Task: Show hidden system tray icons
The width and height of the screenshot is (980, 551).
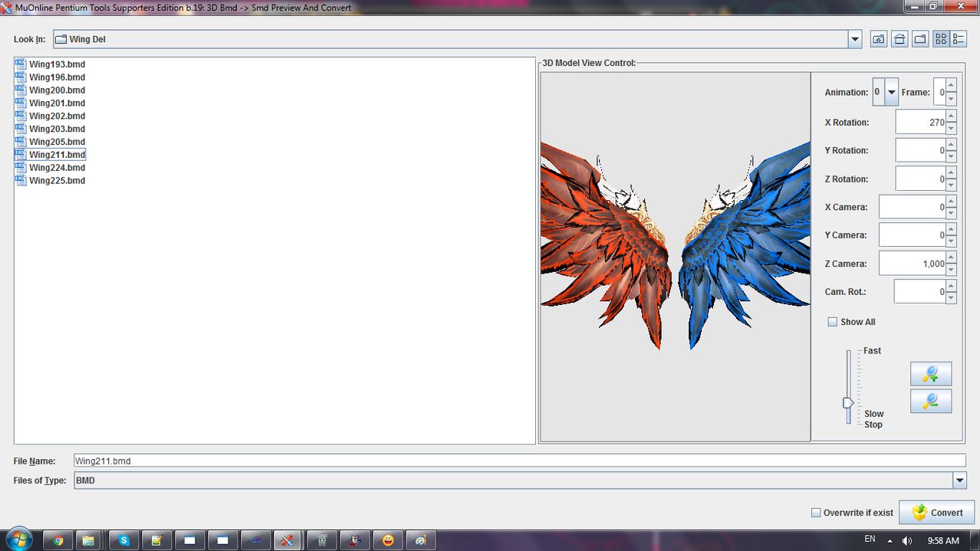Action: coord(890,540)
